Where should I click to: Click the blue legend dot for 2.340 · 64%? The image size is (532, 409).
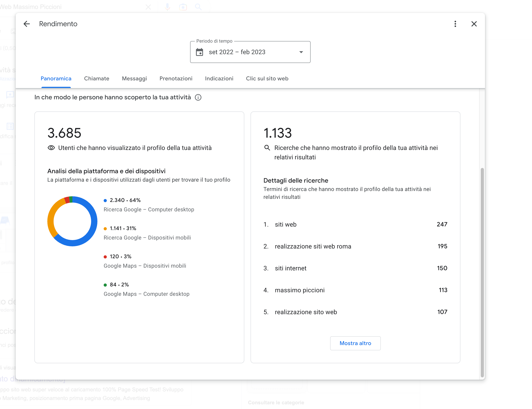pos(105,201)
